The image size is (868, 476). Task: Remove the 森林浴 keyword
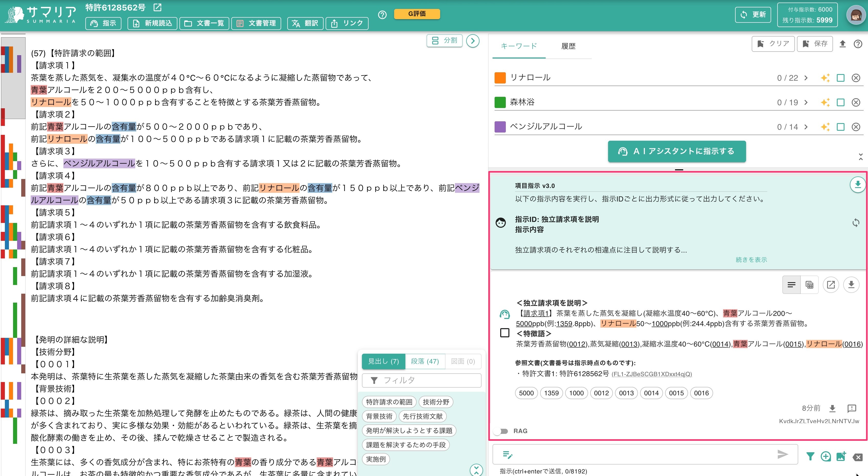[x=856, y=102]
